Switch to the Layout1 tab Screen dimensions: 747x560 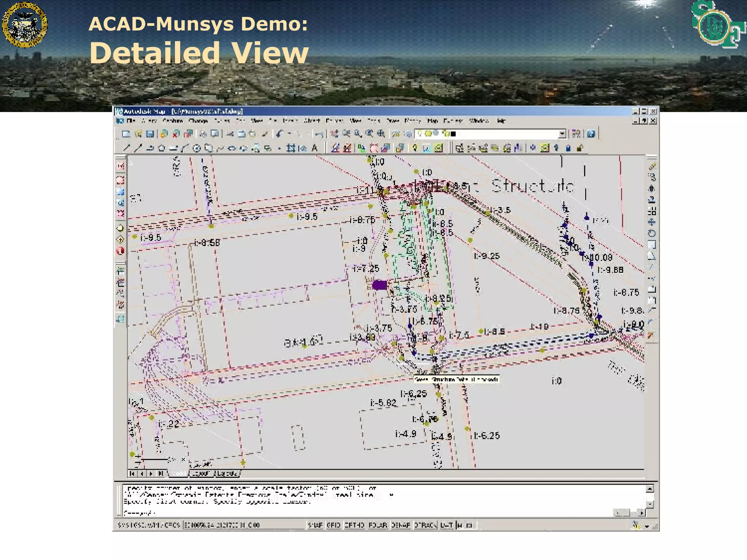[x=202, y=473]
